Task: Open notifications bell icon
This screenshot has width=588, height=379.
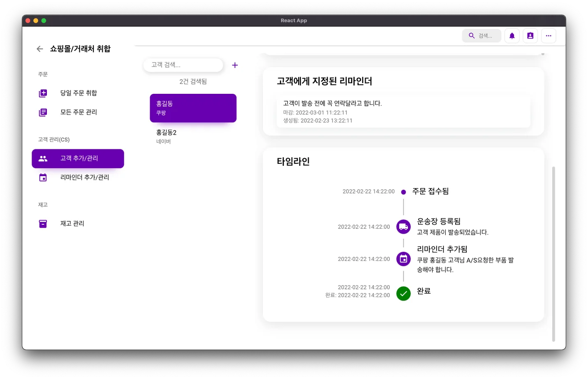Action: [512, 36]
